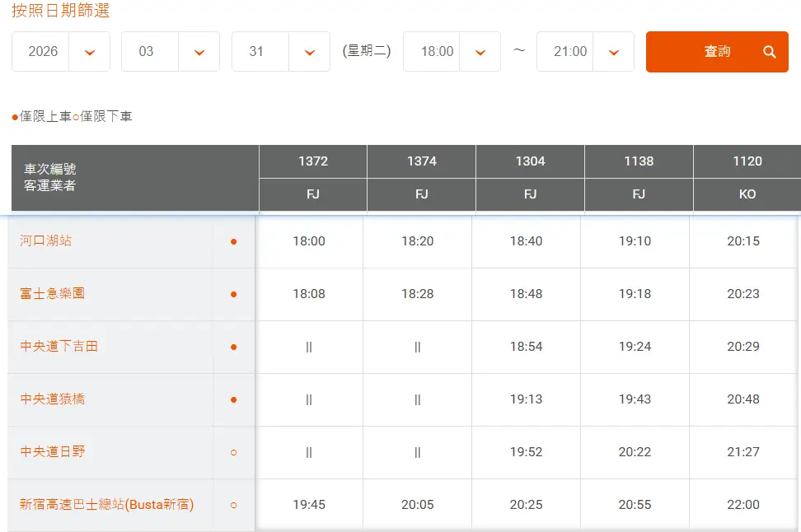Select bus number 1120 column header
This screenshot has width=801, height=532.
pos(747,161)
